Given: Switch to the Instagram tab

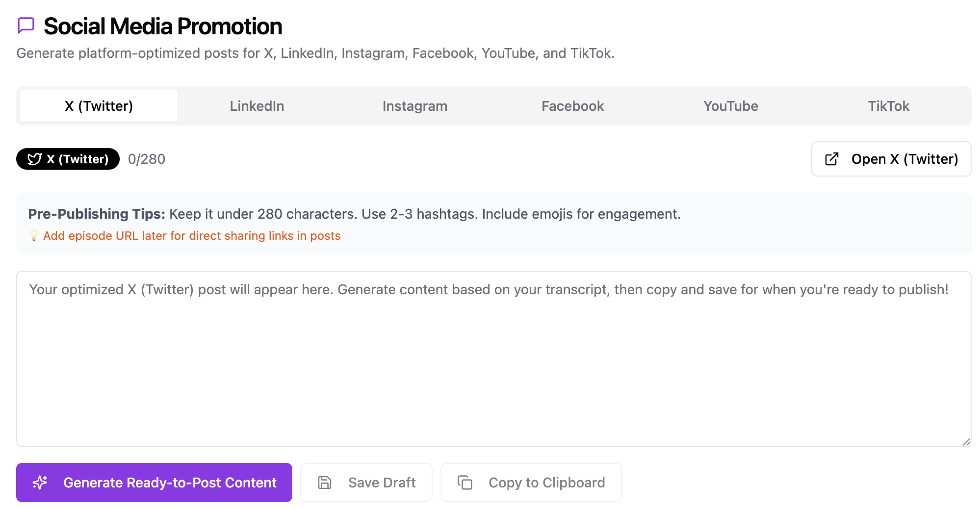Looking at the screenshot, I should [x=415, y=106].
